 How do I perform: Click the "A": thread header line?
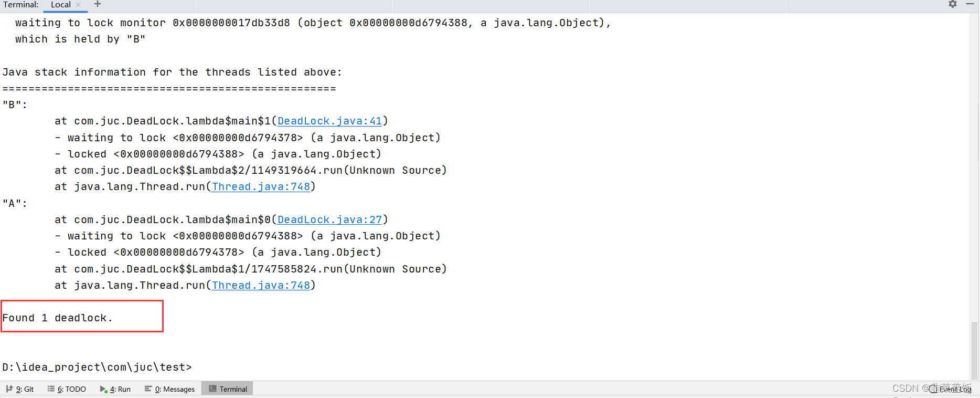pos(15,204)
